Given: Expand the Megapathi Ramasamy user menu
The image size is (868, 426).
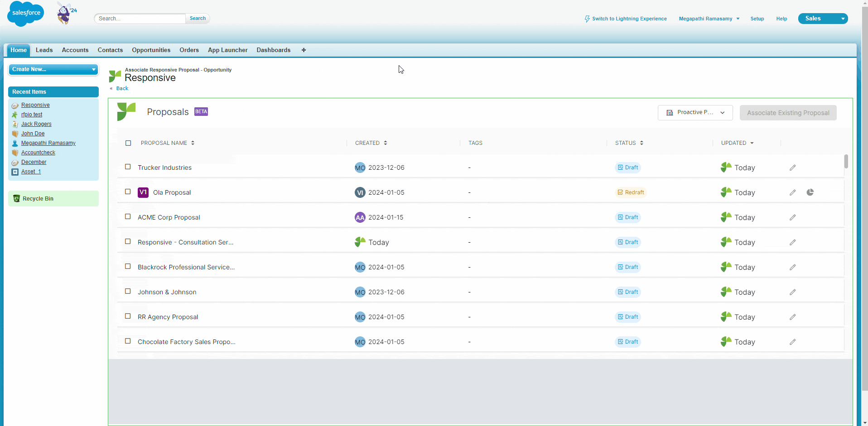Looking at the screenshot, I should coord(709,19).
